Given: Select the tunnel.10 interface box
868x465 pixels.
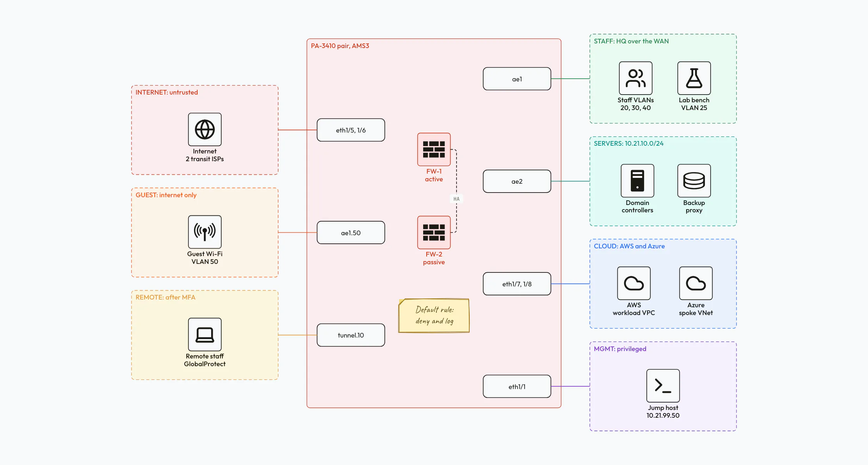Looking at the screenshot, I should click(x=351, y=335).
